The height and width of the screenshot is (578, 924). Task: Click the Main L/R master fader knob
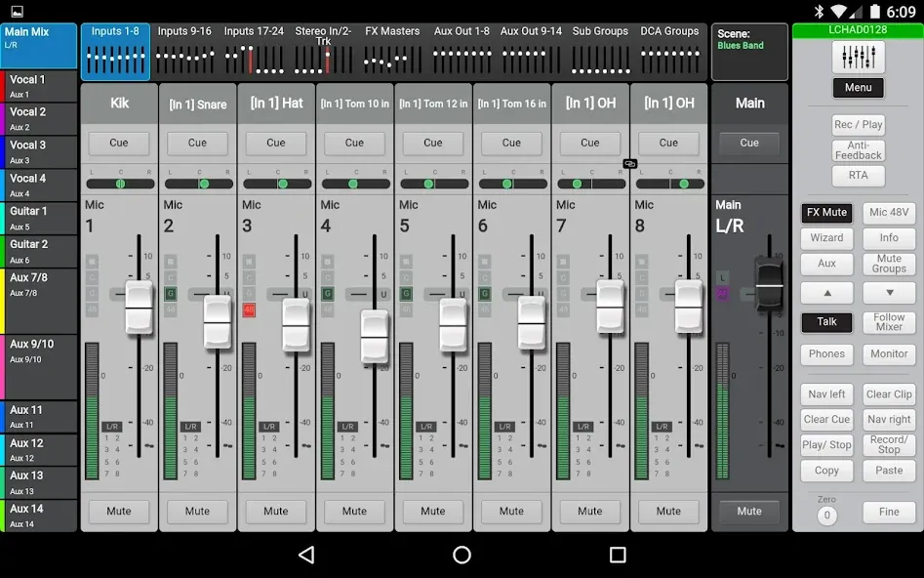(x=769, y=285)
